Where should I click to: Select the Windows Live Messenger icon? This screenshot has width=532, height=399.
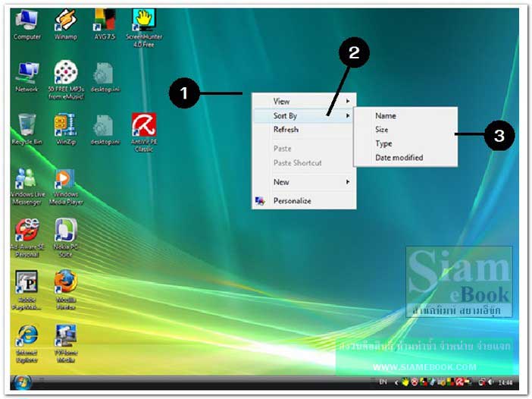click(27, 187)
